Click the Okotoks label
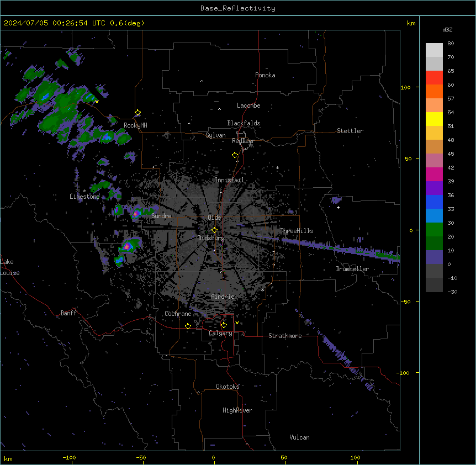The height and width of the screenshot is (465, 476). pyautogui.click(x=228, y=387)
